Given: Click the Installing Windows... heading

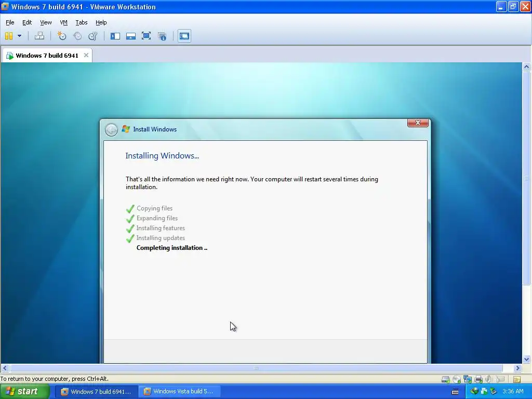Looking at the screenshot, I should 162,156.
